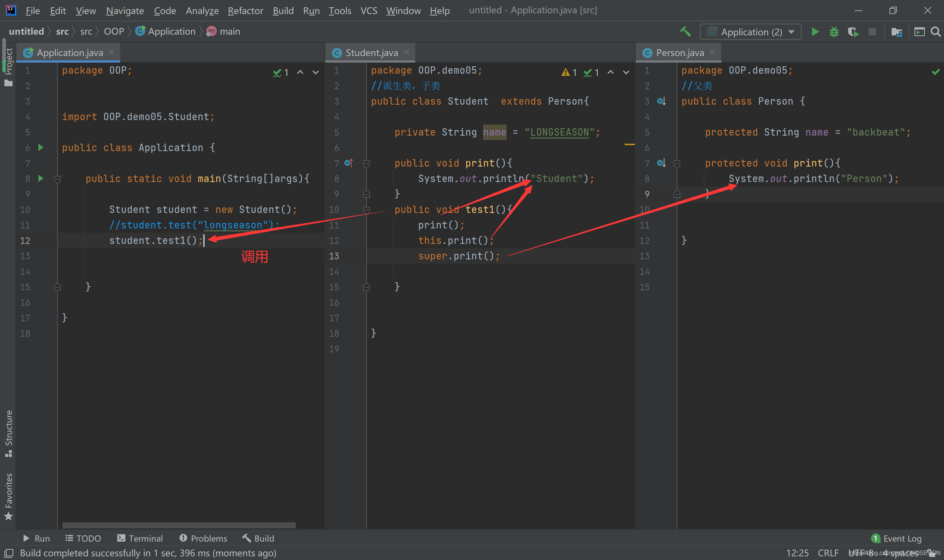Viewport: 944px width, 560px height.
Task: Click the stop button square icon
Action: pyautogui.click(x=872, y=32)
